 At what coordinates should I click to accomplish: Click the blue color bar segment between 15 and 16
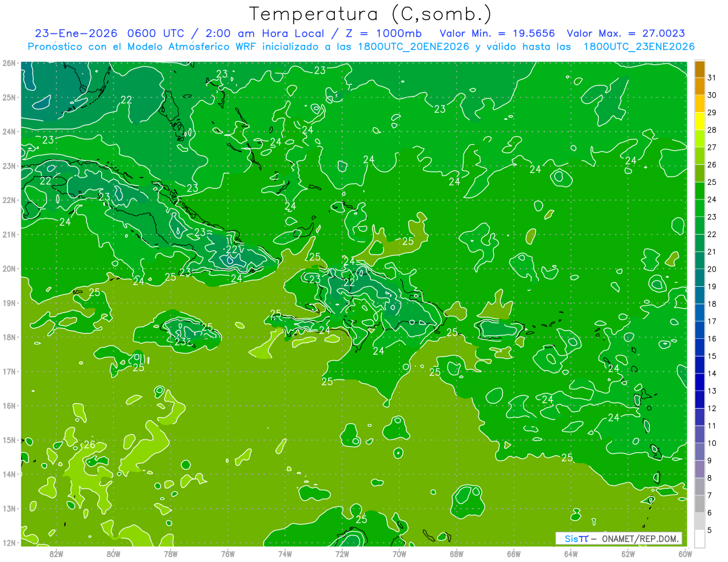(700, 347)
